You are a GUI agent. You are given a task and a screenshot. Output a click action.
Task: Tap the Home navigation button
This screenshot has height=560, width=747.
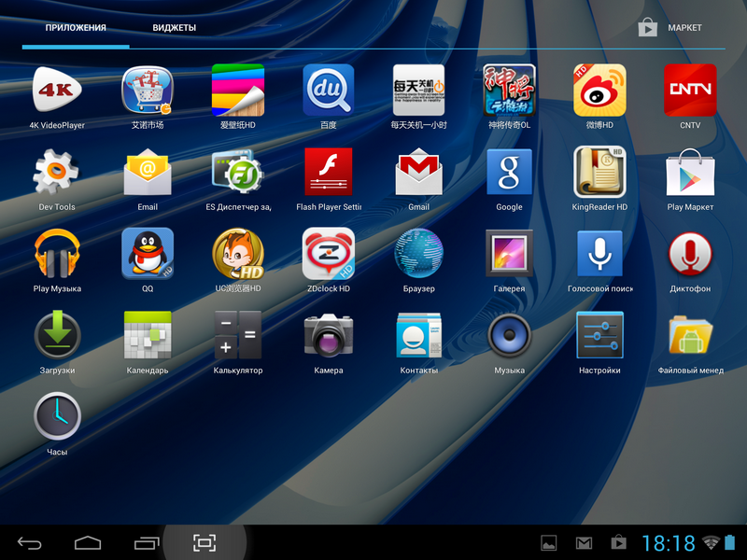coord(88,543)
